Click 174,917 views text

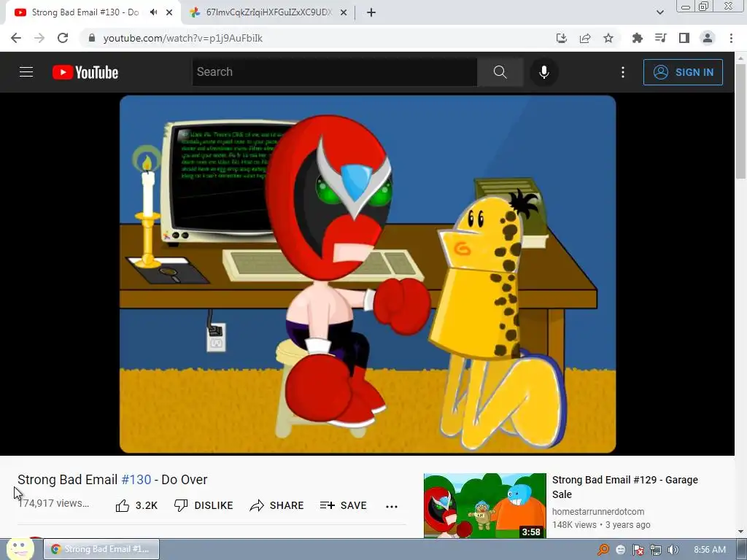(x=53, y=503)
